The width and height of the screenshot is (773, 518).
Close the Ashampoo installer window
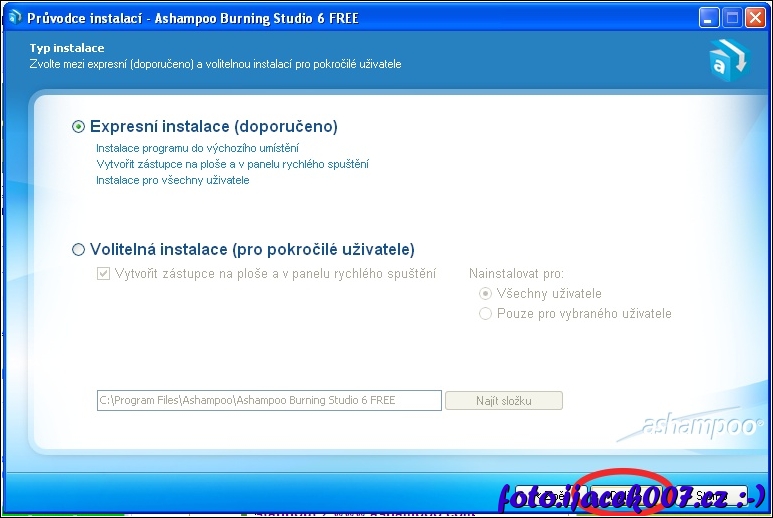click(755, 18)
